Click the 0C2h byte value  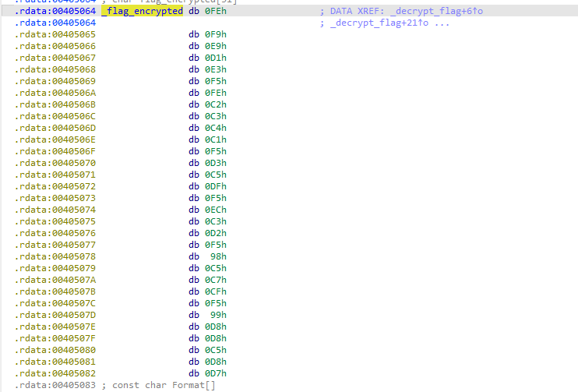(x=216, y=104)
